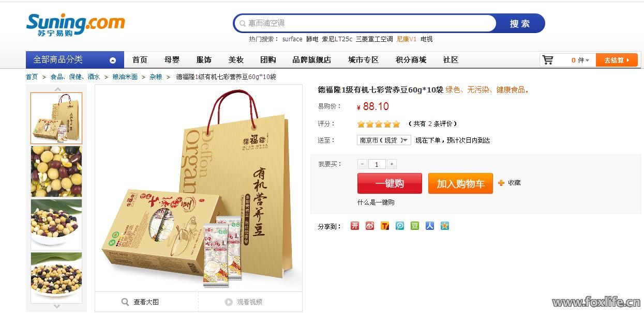Click the red 一键购 button
The image size is (644, 313).
pyautogui.click(x=390, y=183)
